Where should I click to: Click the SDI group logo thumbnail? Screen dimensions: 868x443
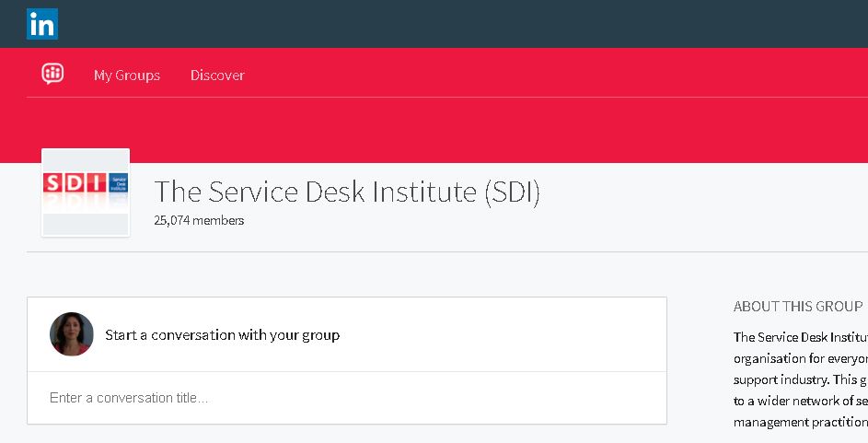86,192
